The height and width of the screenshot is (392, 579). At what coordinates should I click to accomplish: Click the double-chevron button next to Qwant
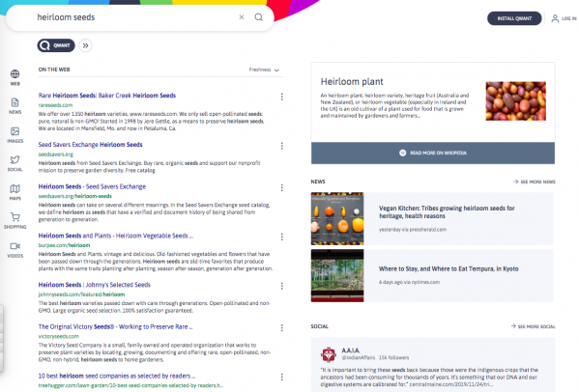pos(85,45)
